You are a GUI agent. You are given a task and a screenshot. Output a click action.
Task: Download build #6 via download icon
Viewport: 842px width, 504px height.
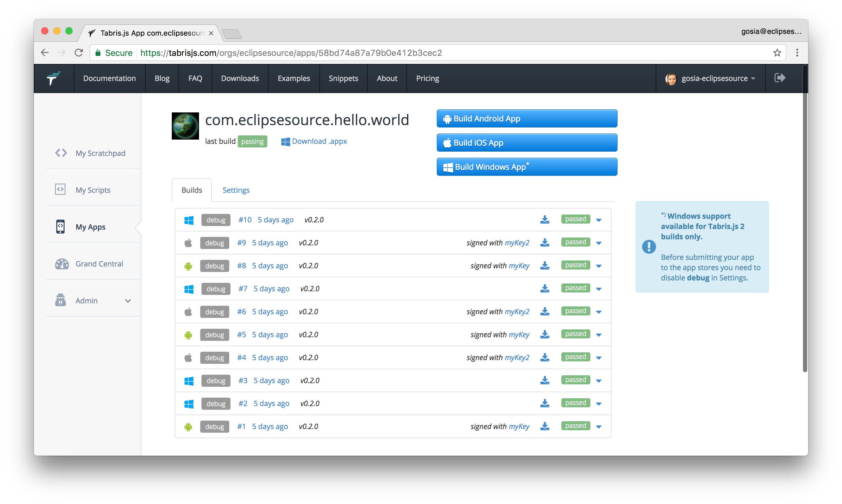(545, 311)
